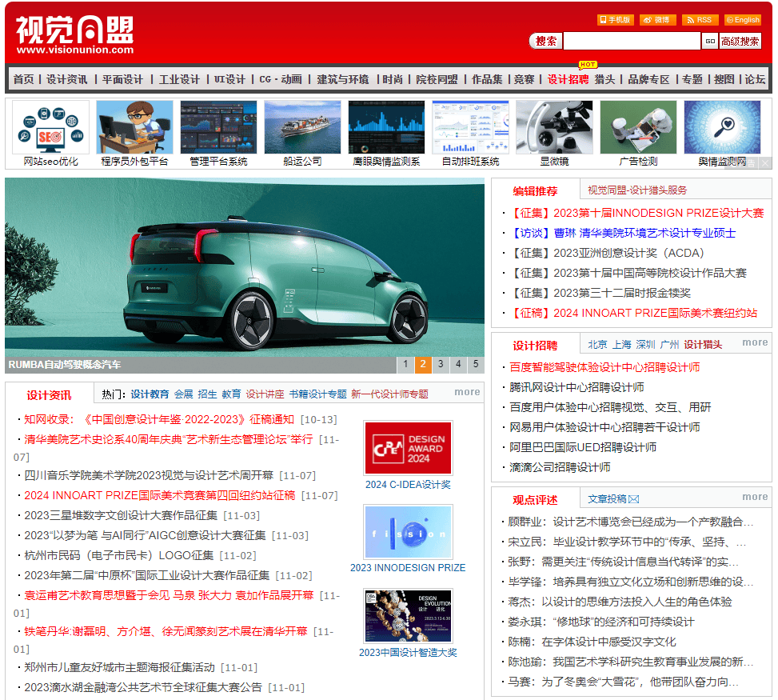Select the 视觉同盟-设计猎头服务 tab
Image resolution: width=778 pixels, height=700 pixels.
point(636,190)
